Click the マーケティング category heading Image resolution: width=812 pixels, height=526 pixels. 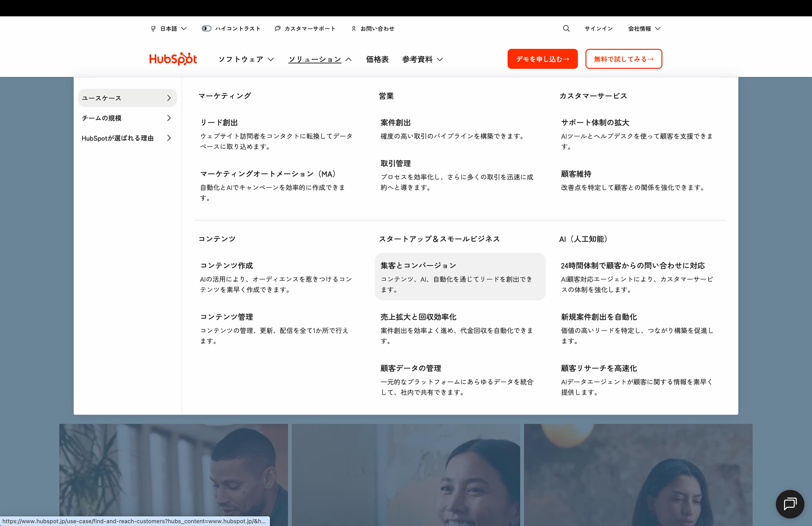pyautogui.click(x=225, y=96)
